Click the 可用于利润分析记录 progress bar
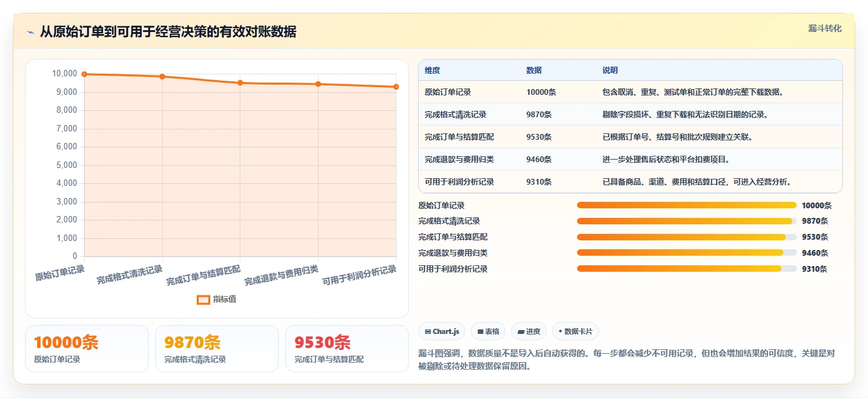 (x=687, y=269)
